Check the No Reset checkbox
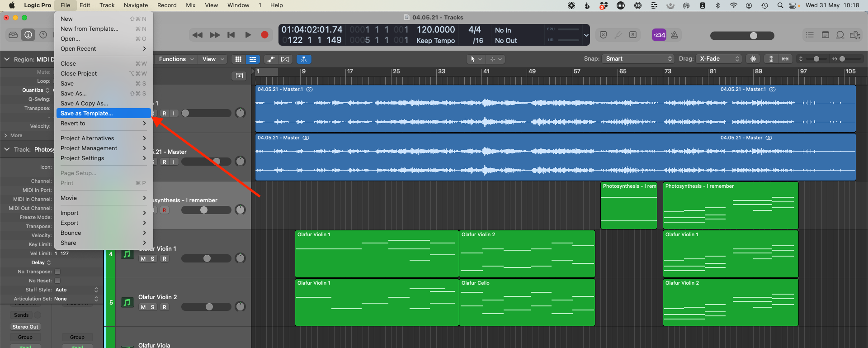 57,281
